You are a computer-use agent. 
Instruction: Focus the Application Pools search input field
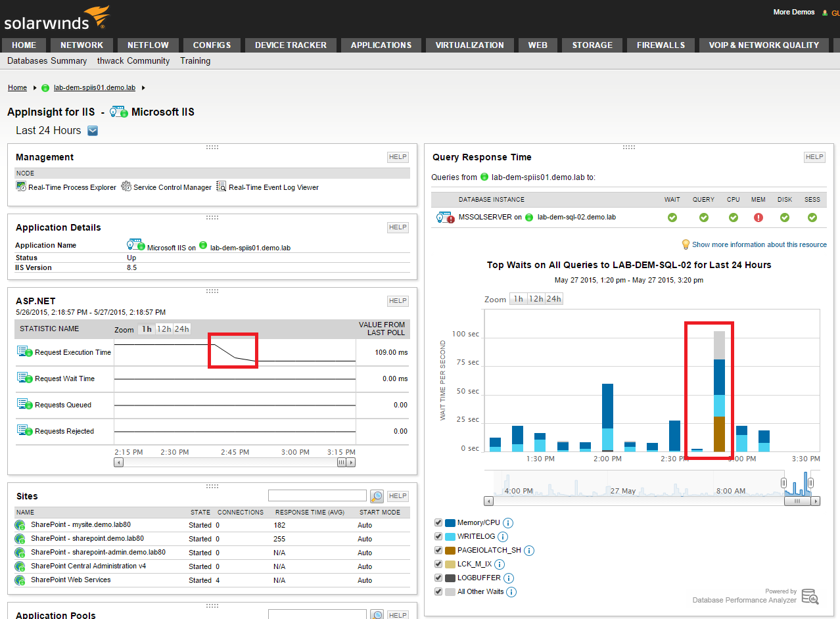click(x=317, y=614)
